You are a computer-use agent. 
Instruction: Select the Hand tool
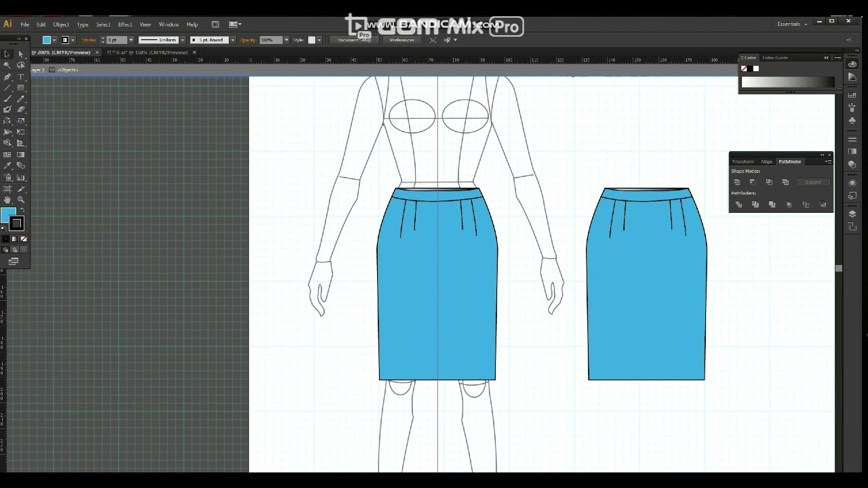(7, 199)
